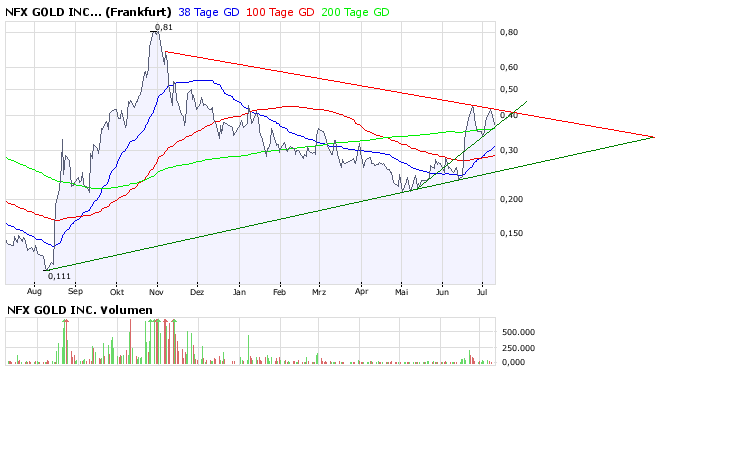Click the triangle apex where trendlines converge

point(654,137)
